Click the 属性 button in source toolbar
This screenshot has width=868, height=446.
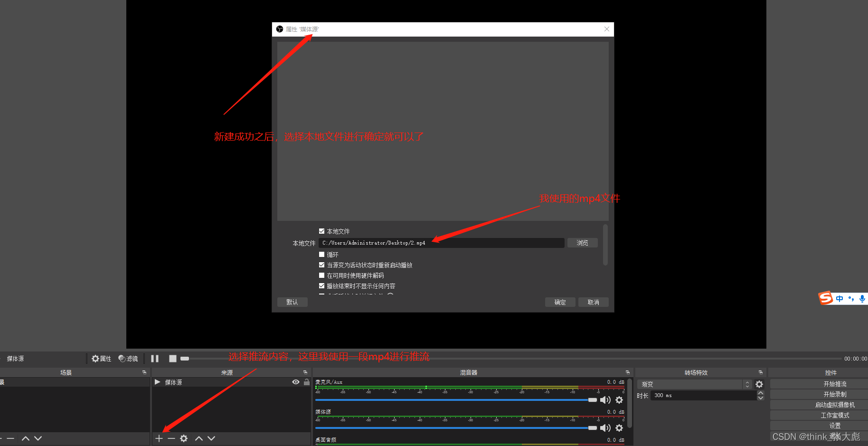(x=102, y=359)
